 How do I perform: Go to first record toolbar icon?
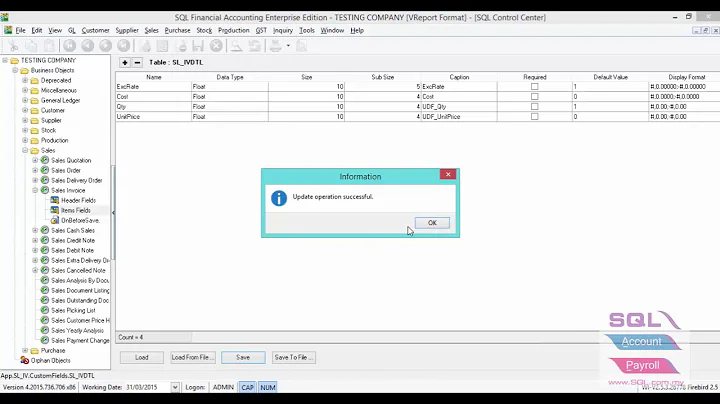click(x=69, y=46)
